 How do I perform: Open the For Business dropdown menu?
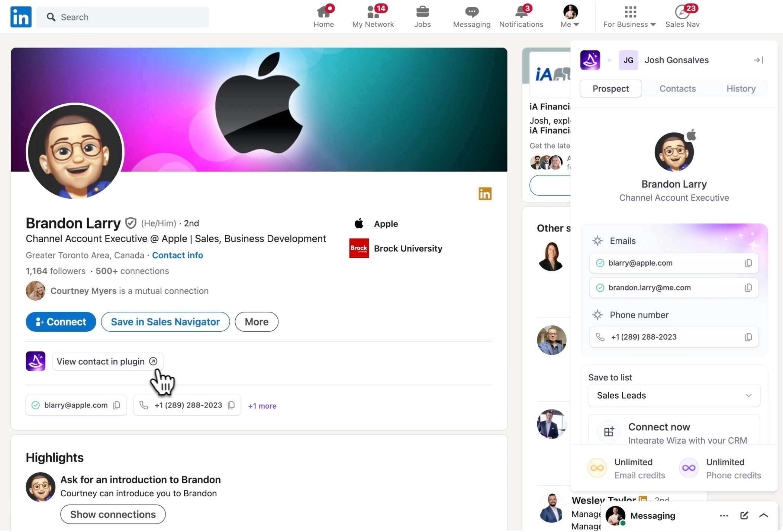[x=629, y=16]
